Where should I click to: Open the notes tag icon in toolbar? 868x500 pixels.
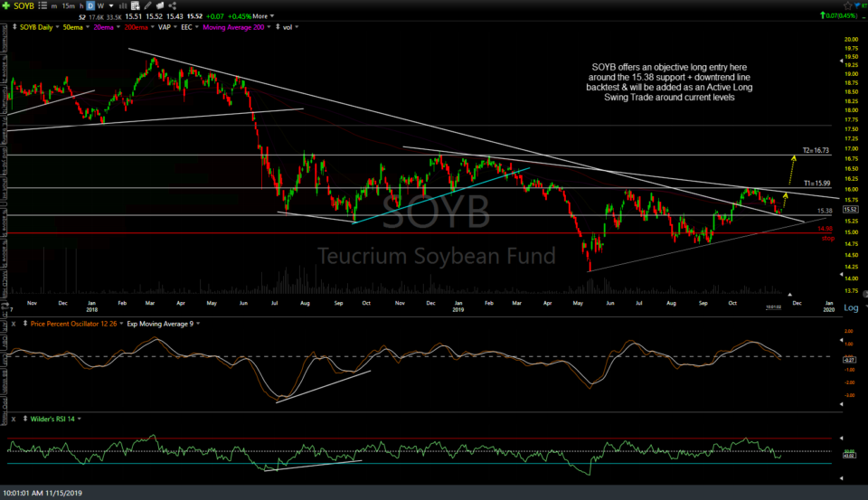[160, 5]
